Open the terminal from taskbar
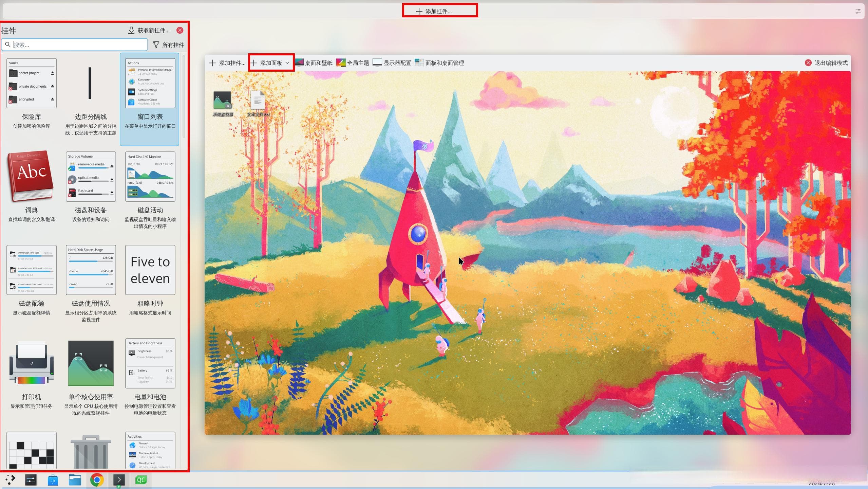Screen dimensions: 868x489 click(119, 479)
